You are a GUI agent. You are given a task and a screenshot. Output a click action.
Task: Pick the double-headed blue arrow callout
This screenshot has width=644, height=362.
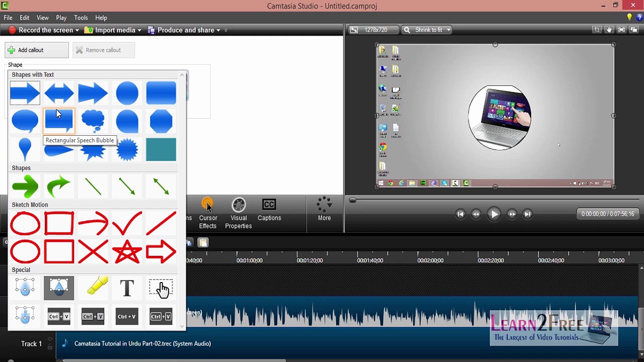tap(59, 93)
